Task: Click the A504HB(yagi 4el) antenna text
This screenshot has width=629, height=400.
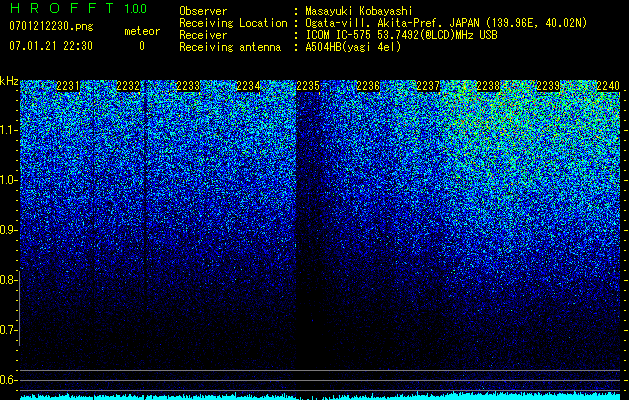Action: click(353, 47)
